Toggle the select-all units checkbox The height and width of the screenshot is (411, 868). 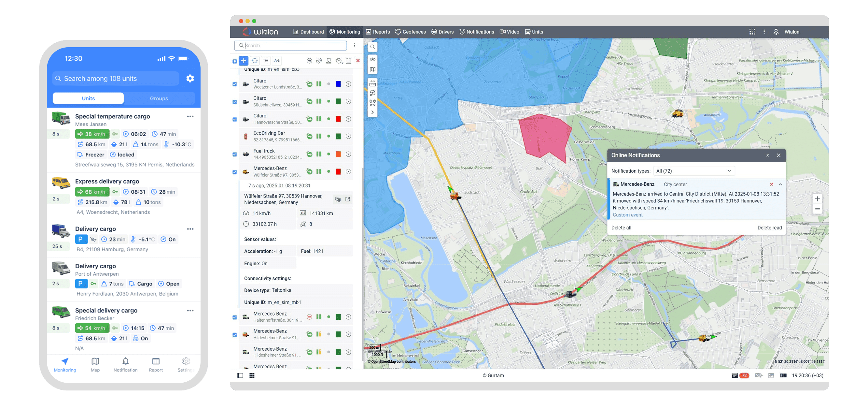tap(234, 61)
